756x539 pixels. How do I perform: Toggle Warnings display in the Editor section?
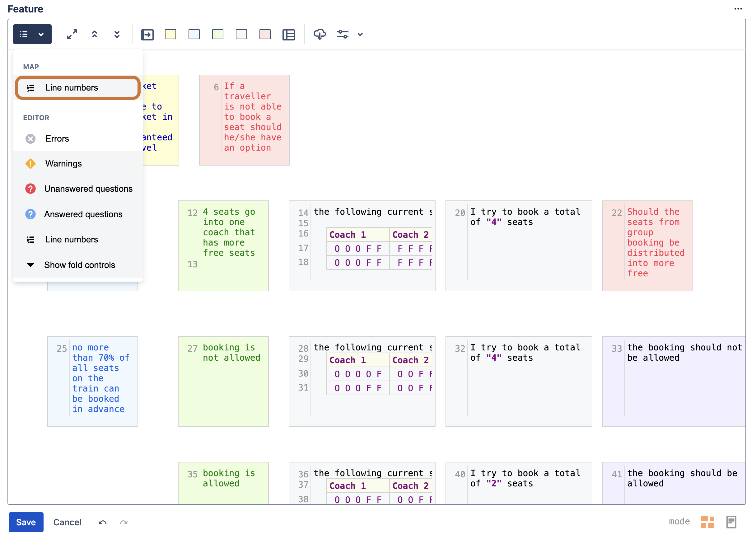click(78, 164)
